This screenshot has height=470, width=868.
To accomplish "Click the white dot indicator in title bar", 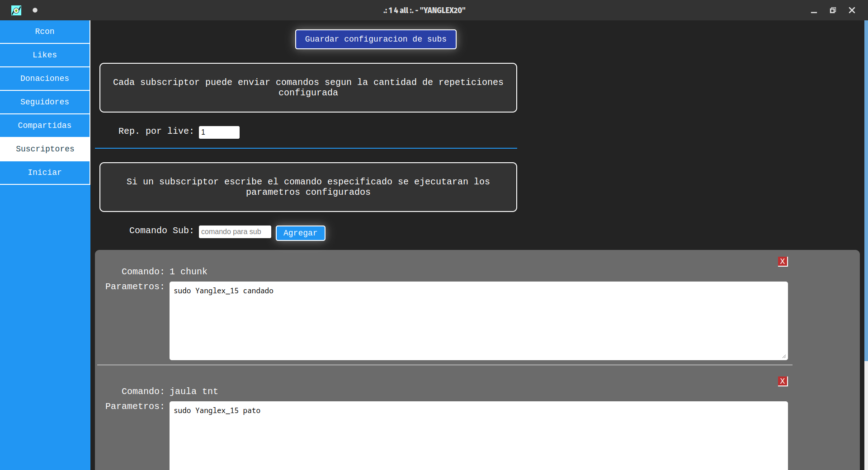I will pyautogui.click(x=35, y=10).
